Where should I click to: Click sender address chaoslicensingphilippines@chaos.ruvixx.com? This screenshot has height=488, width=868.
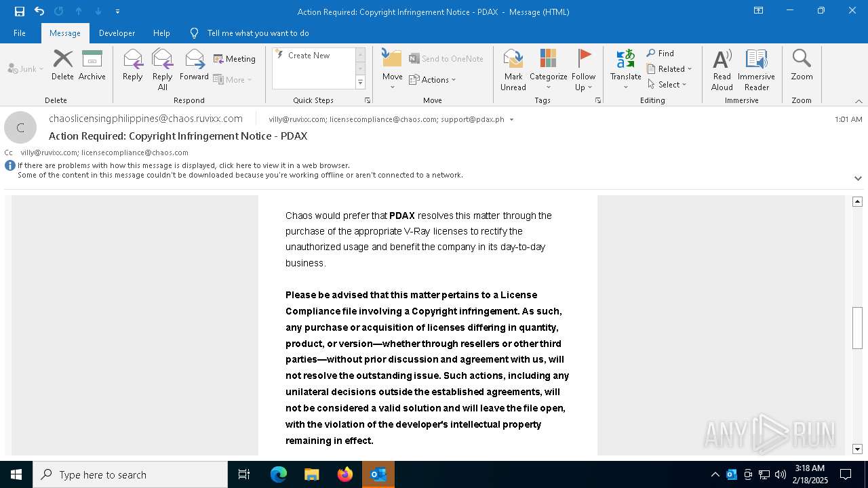coord(146,119)
